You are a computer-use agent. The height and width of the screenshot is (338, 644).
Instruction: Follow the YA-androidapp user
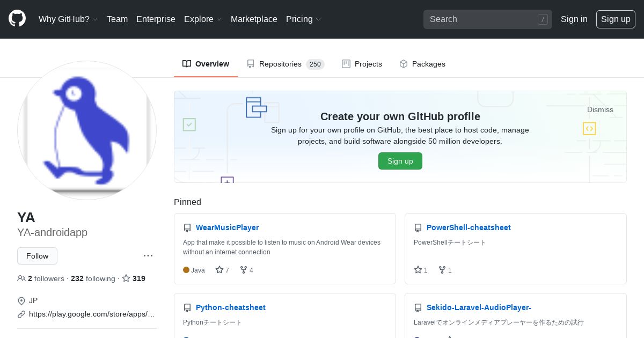pyautogui.click(x=37, y=256)
